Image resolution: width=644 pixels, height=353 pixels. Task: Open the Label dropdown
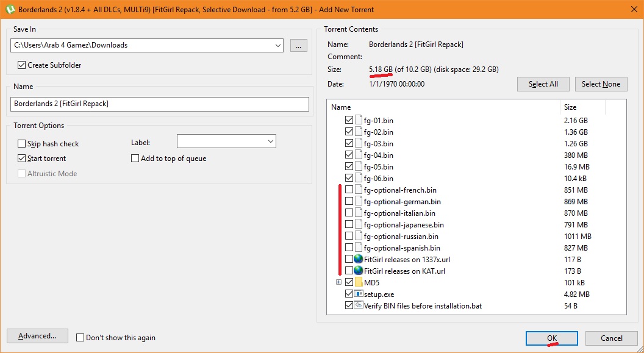270,141
